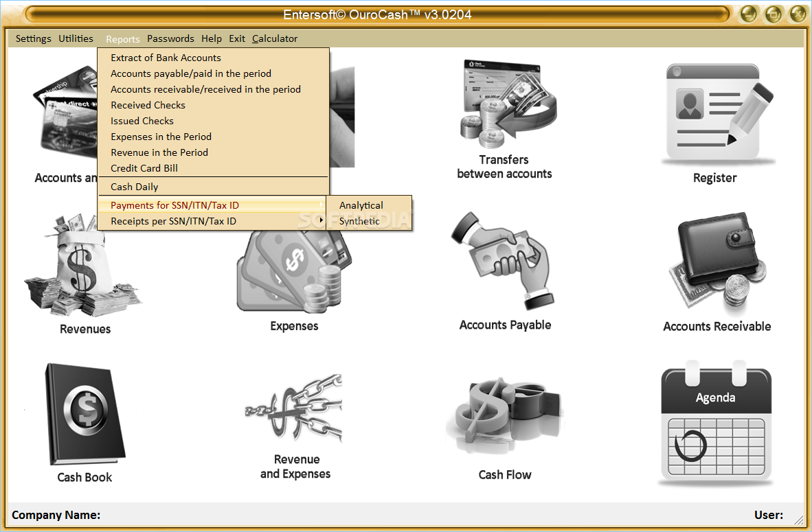
Task: Click the User status field
Action: 769,515
